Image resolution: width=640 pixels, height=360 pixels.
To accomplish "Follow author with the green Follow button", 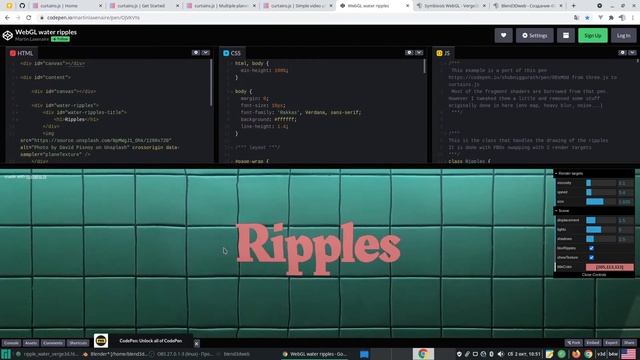I will click(x=60, y=39).
